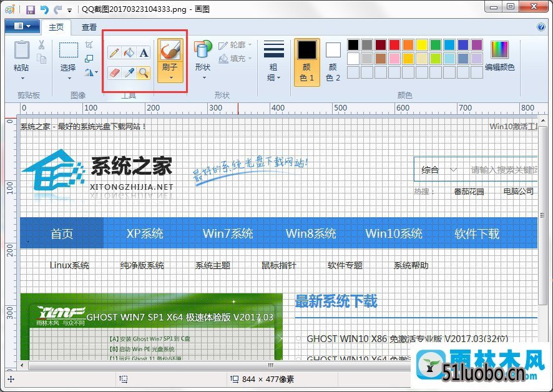Click the Crop icon
Viewport: 553px width, 392px height.
89,44
